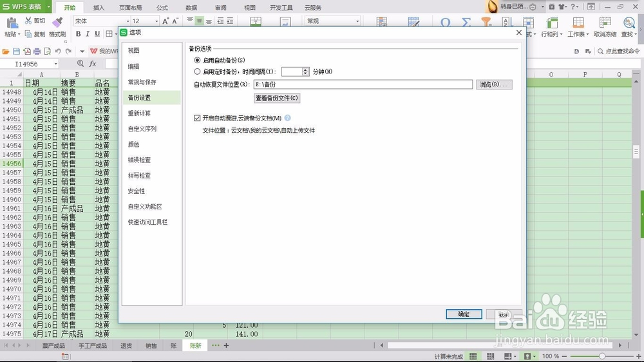Open the font size dropdown
The width and height of the screenshot is (644, 362).
click(x=156, y=21)
